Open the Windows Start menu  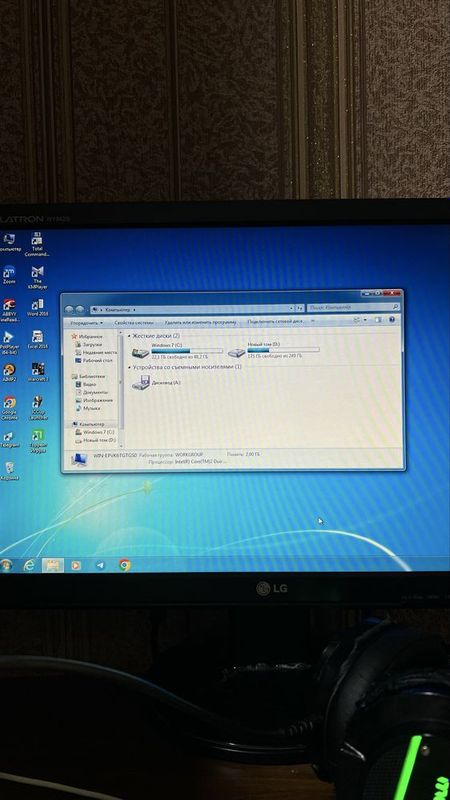(6, 565)
